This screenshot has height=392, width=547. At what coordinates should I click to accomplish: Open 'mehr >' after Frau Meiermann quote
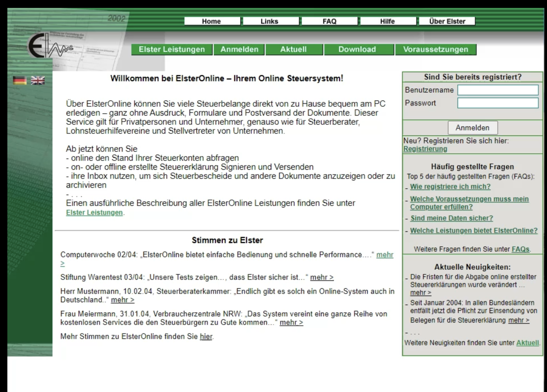click(291, 323)
